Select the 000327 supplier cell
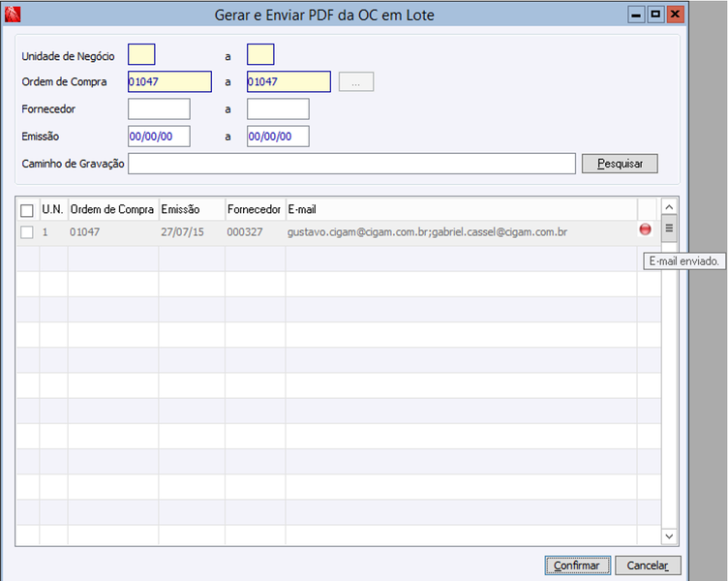728x581 pixels. [255, 232]
